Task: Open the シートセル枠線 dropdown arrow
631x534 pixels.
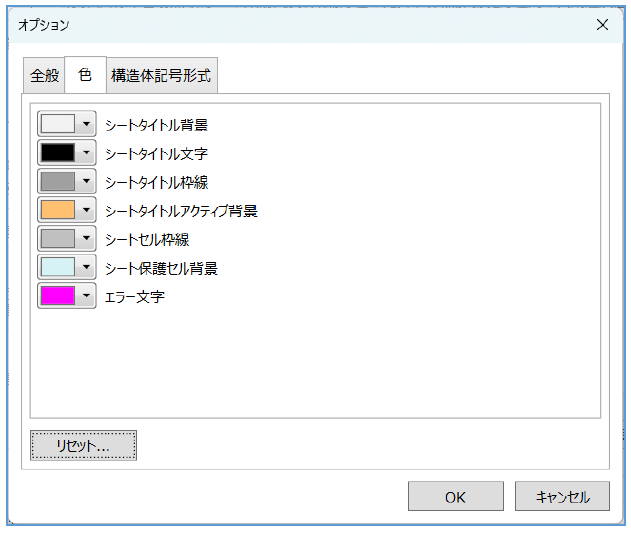Action: (x=87, y=238)
